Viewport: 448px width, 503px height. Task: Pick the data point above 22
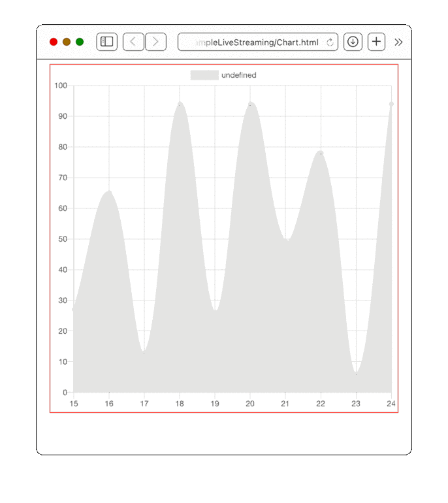(x=321, y=153)
